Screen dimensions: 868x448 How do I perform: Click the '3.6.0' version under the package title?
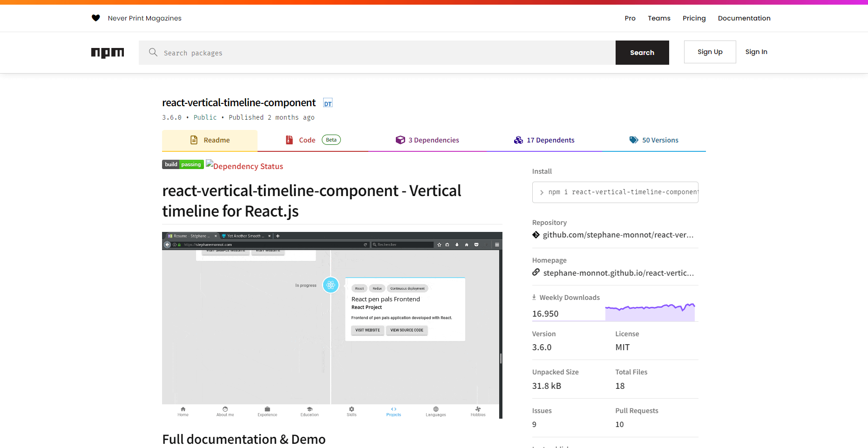[x=172, y=117]
